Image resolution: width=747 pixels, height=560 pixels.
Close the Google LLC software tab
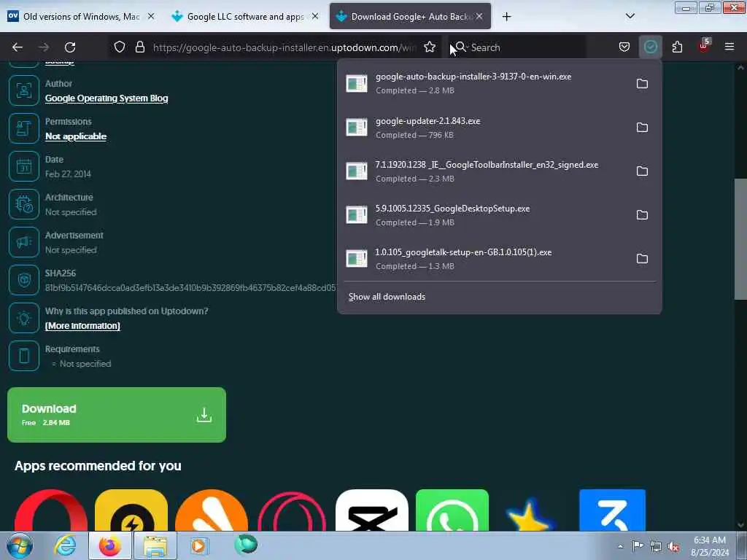click(x=315, y=16)
